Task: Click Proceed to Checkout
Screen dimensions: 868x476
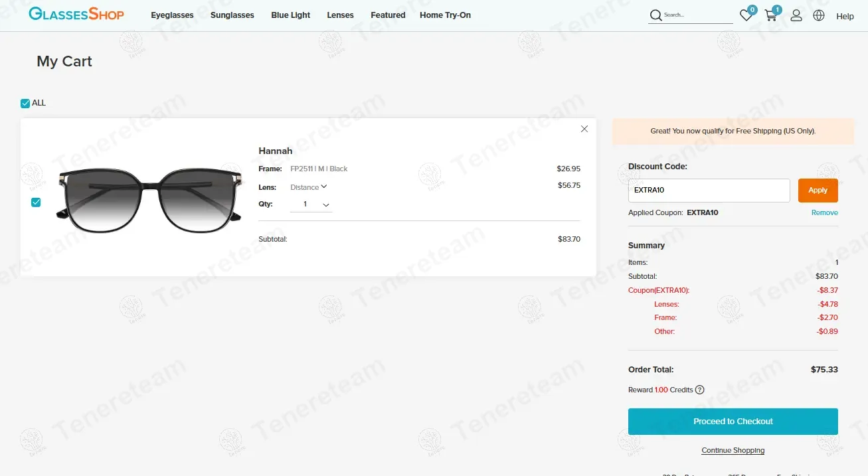Action: click(x=733, y=422)
